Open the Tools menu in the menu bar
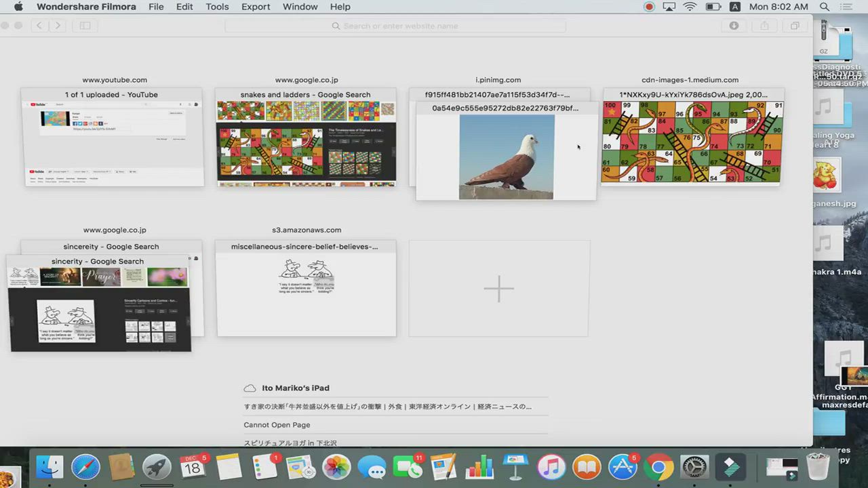The height and width of the screenshot is (488, 868). (217, 7)
